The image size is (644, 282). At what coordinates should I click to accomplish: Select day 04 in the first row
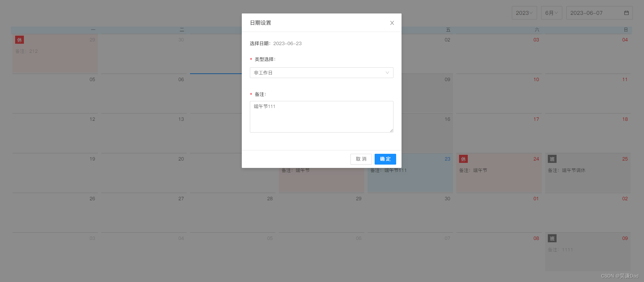[588, 54]
